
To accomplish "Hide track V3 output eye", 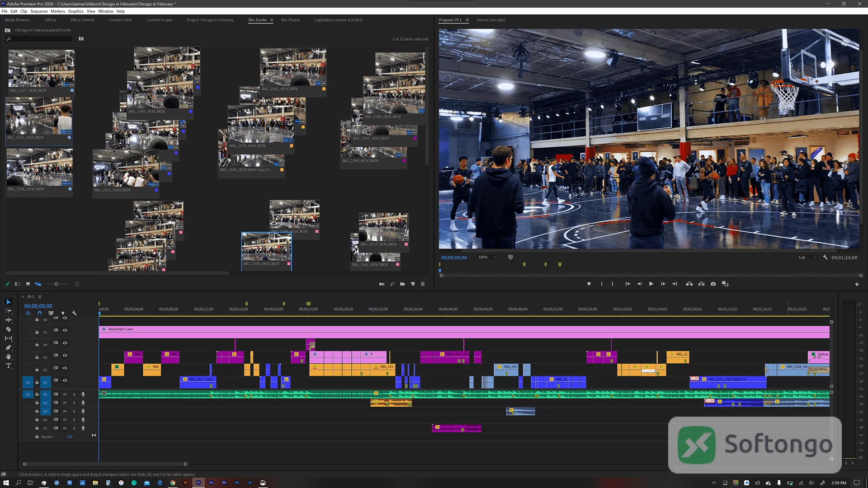I will tap(65, 356).
